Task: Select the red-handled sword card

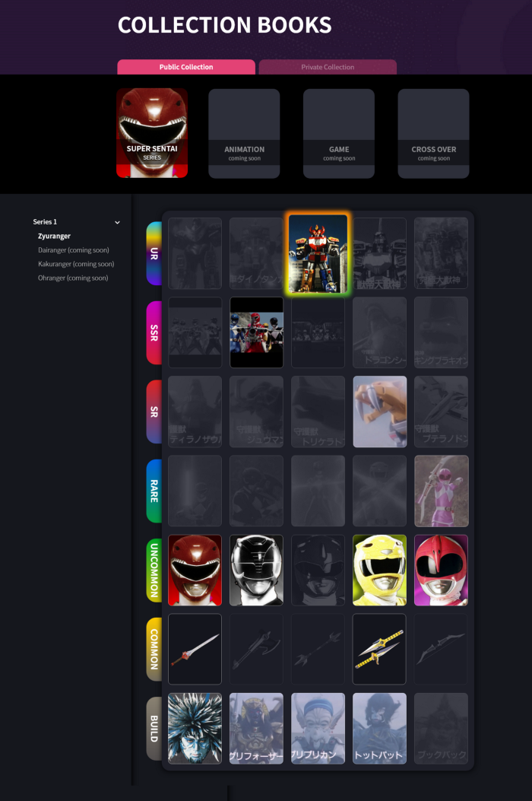Action: coord(195,649)
